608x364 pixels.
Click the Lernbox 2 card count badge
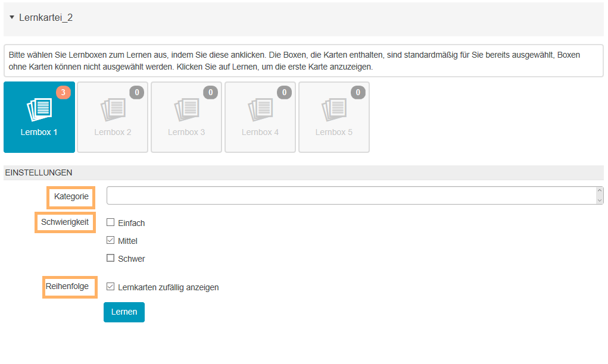[137, 92]
